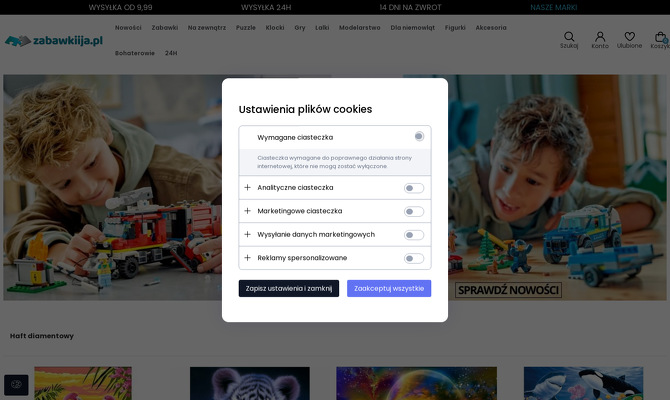The width and height of the screenshot is (670, 400).
Task: Click the Haft diamentowy heading
Action: 42,336
